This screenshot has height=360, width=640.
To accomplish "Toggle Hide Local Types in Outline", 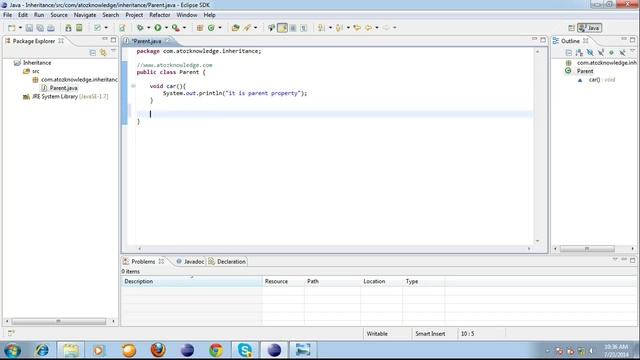I will click(x=622, y=53).
